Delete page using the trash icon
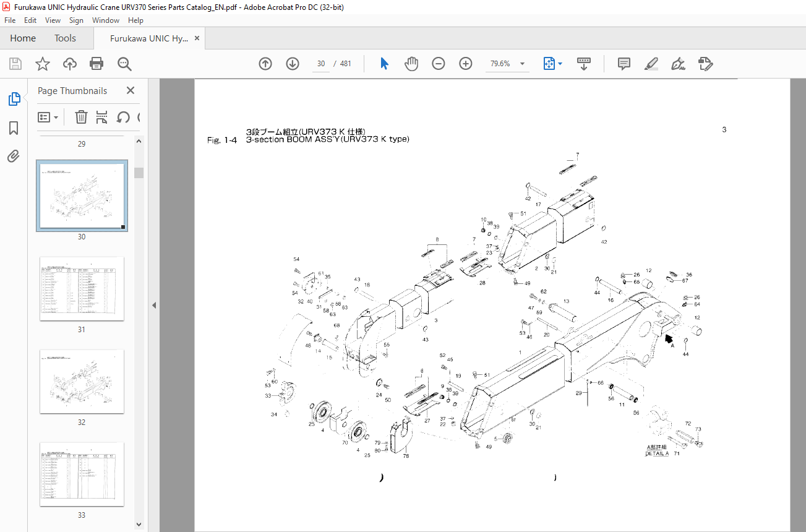This screenshot has height=532, width=806. (x=81, y=117)
